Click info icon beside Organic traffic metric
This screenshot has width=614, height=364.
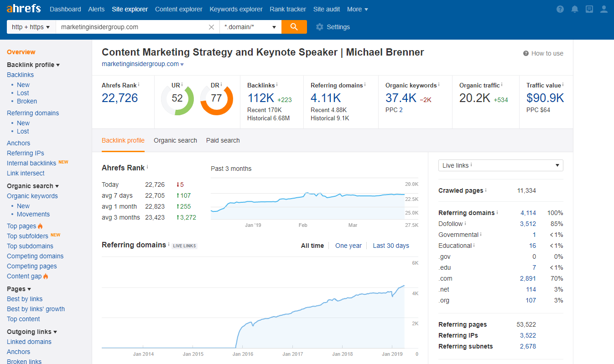pyautogui.click(x=502, y=85)
